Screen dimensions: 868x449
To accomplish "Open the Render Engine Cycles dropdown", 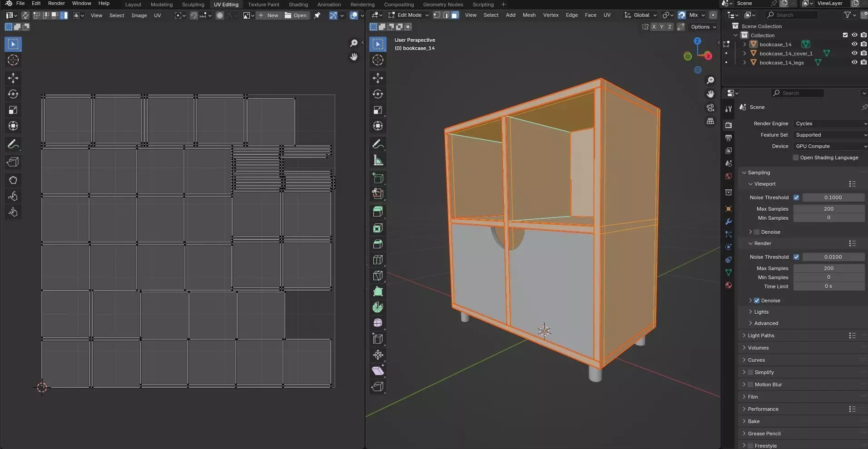I will (x=830, y=123).
